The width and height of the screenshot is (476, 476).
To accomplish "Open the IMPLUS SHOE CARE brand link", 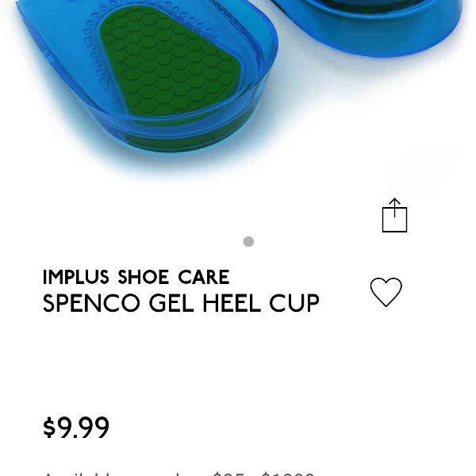I will tap(136, 277).
